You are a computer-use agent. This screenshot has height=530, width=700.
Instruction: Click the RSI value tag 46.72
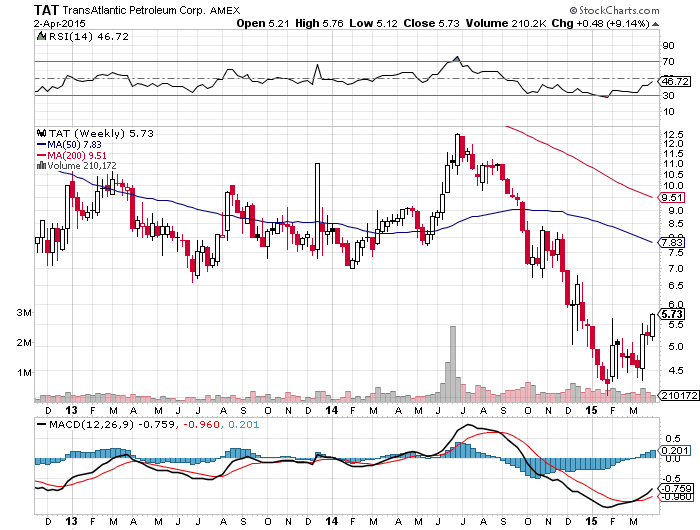[675, 81]
